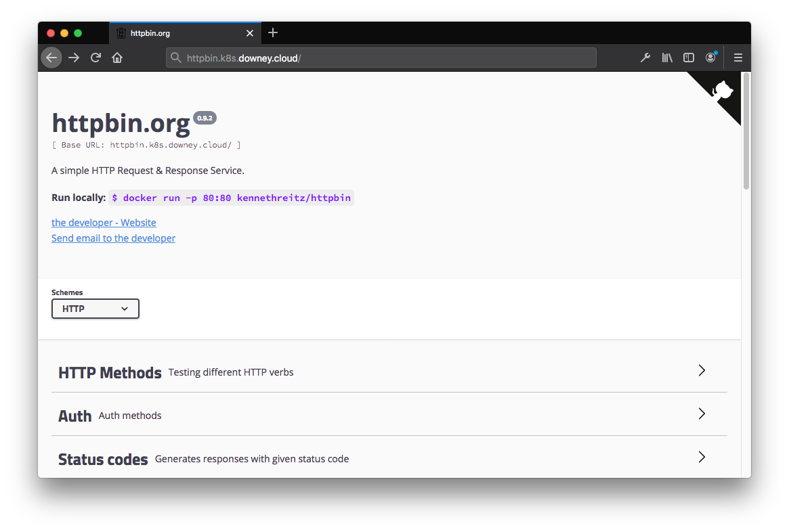Click the httpbin.org tab favicon
This screenshot has height=532, width=789.
point(121,33)
